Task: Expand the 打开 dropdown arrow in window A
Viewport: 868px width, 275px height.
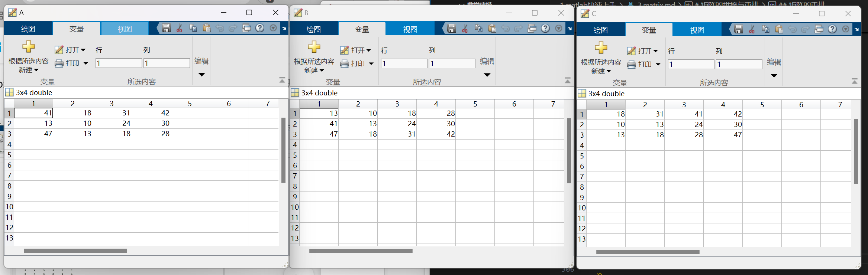Action: [83, 50]
